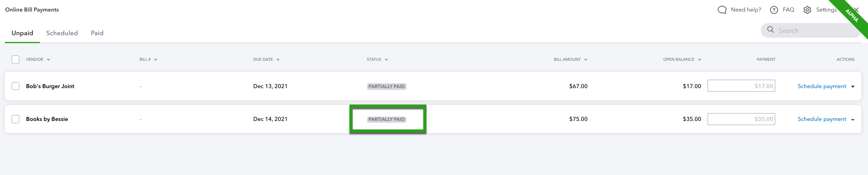Sort by Vendor column arrow

click(48, 60)
